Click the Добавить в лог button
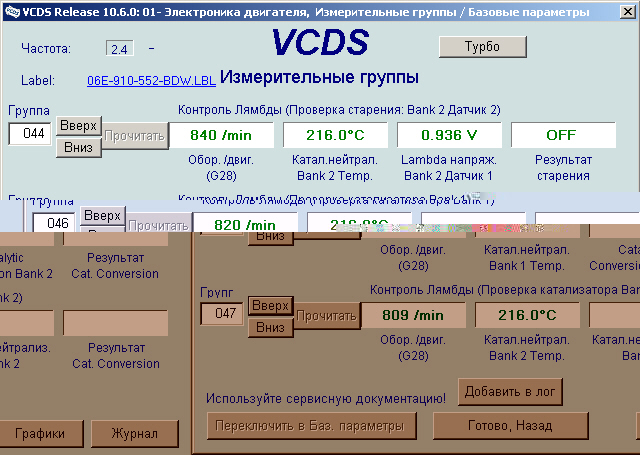Viewport: 640px width, 455px height. (x=510, y=392)
